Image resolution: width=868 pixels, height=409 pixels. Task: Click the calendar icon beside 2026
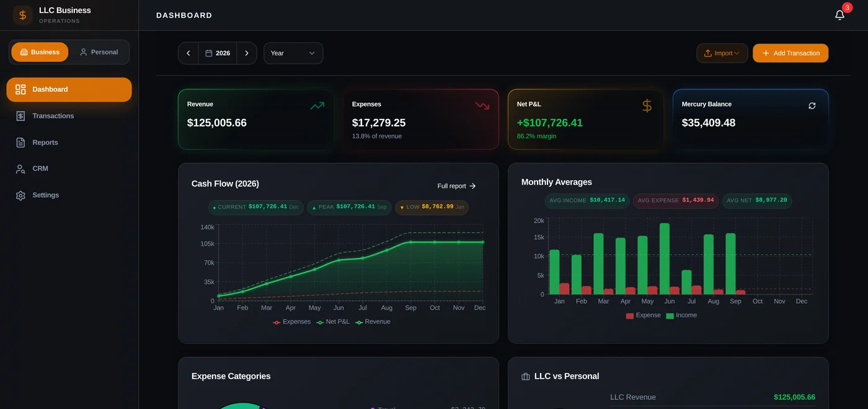coord(209,53)
